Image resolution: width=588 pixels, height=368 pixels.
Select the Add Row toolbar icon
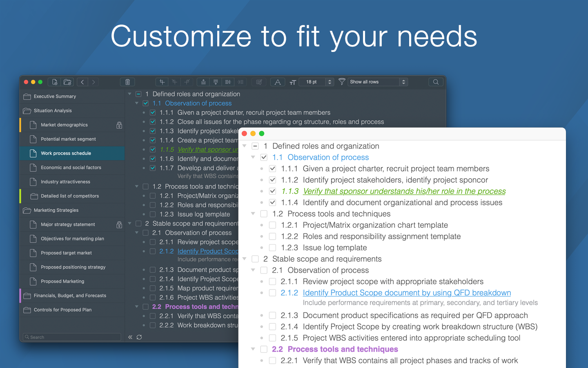click(162, 82)
